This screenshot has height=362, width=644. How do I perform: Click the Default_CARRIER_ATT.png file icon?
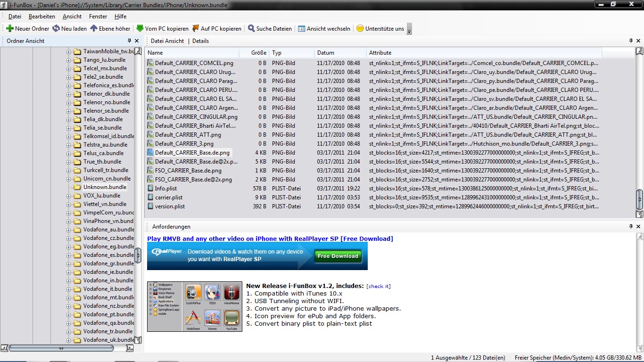pyautogui.click(x=150, y=134)
